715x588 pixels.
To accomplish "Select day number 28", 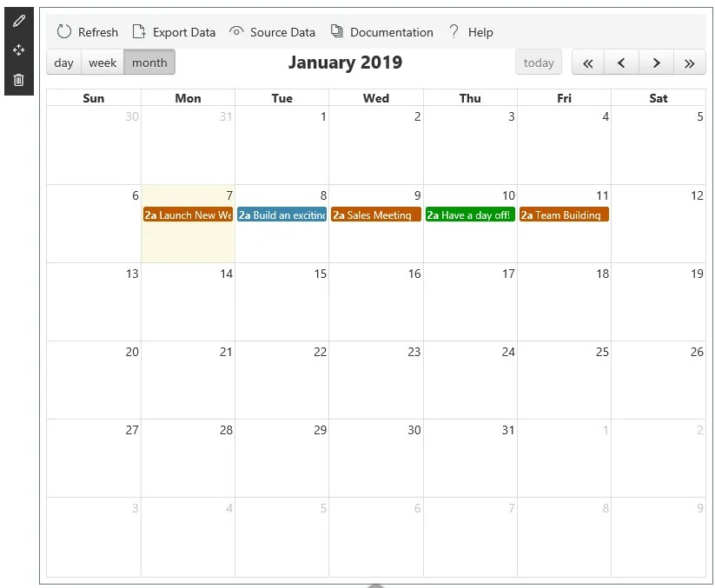I will tap(226, 430).
